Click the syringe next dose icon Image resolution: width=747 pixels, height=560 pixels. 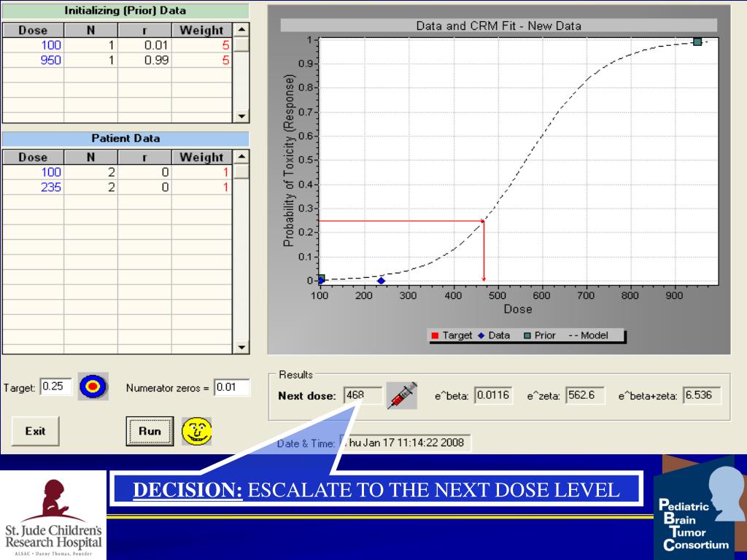(x=402, y=395)
